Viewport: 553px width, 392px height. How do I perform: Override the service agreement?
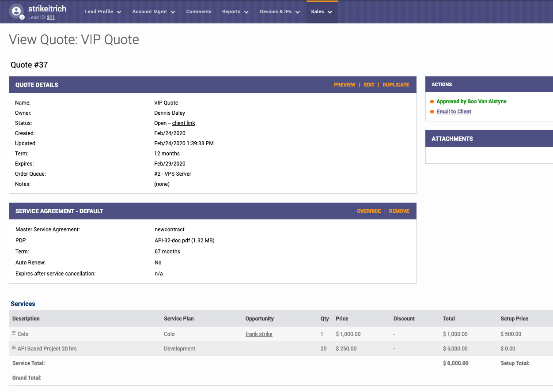click(x=368, y=211)
